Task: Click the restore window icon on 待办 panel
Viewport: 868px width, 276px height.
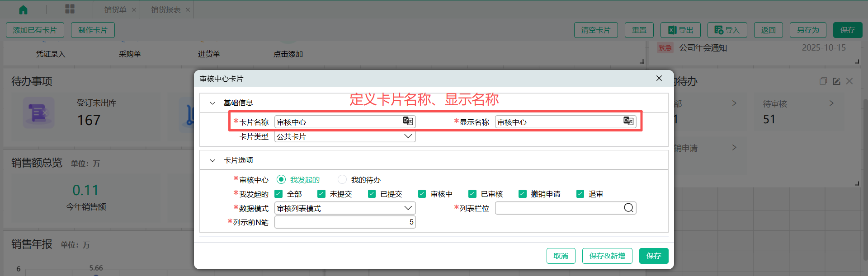Action: [823, 81]
